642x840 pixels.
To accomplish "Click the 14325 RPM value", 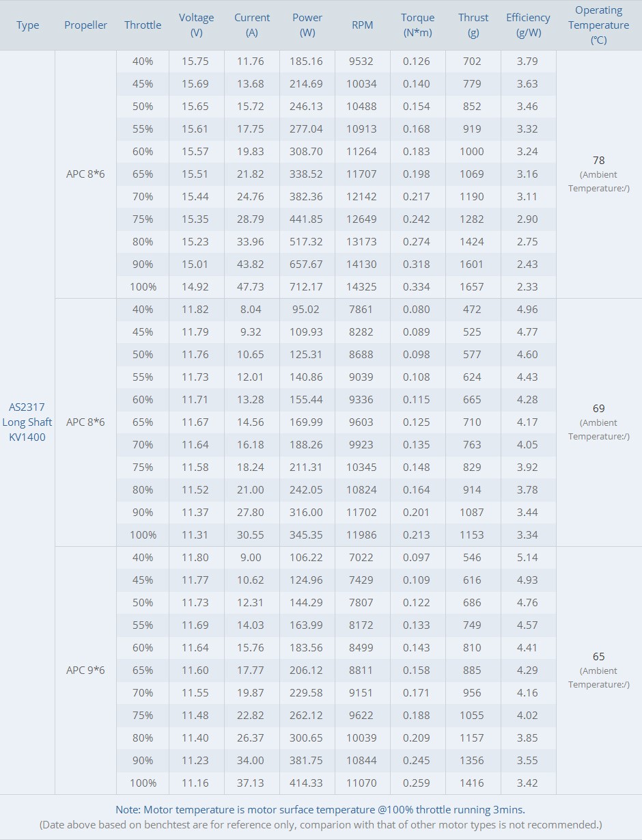I will [361, 287].
